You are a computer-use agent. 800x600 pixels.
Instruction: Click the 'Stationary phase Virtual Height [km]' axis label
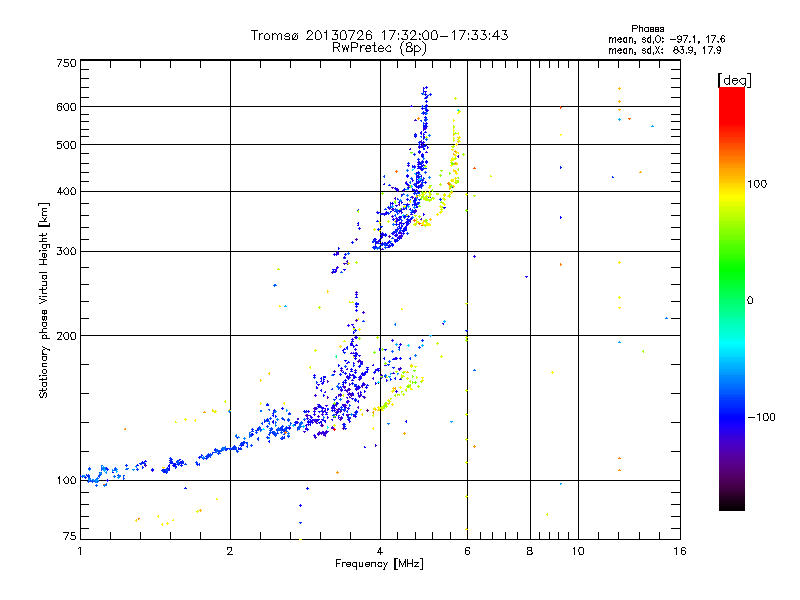click(44, 301)
